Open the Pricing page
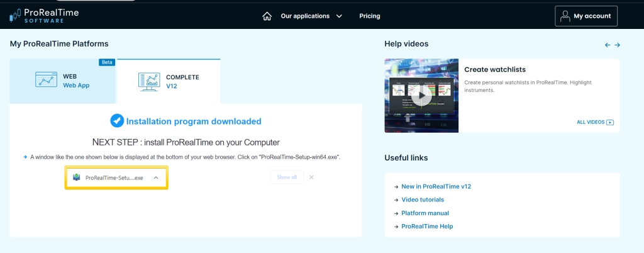Image resolution: width=644 pixels, height=253 pixels. pyautogui.click(x=370, y=16)
